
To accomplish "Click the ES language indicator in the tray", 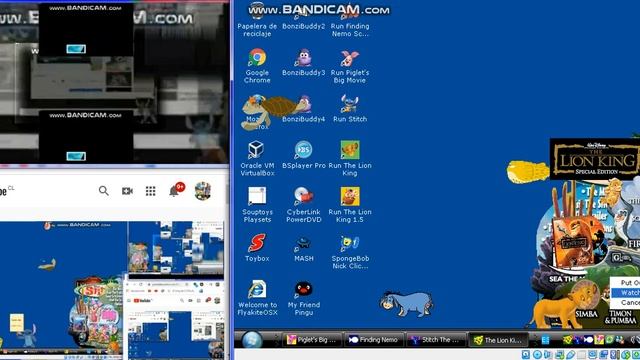I will [545, 340].
